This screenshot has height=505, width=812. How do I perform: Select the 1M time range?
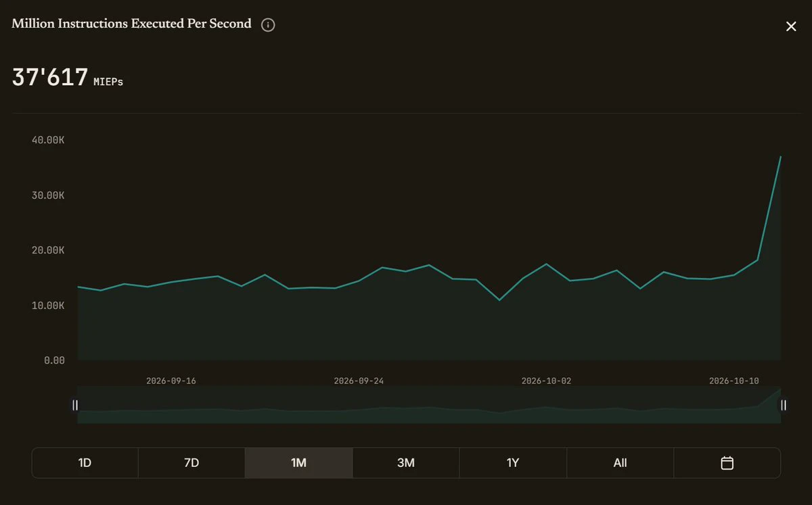298,463
